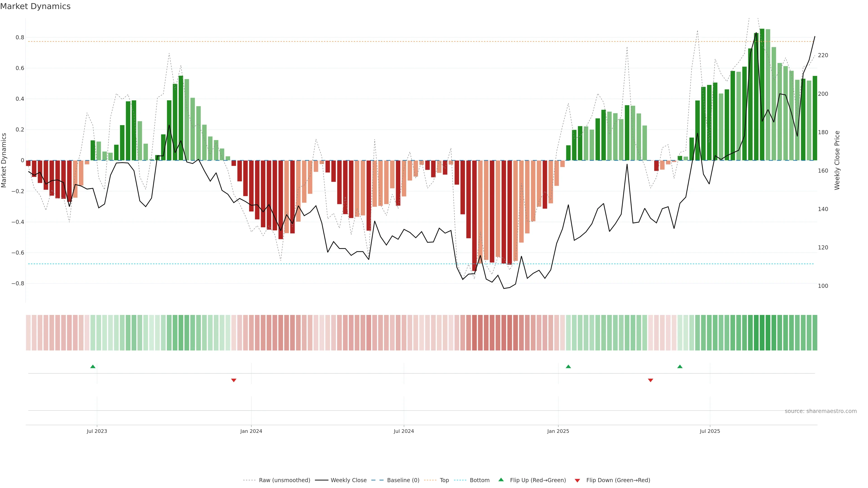The width and height of the screenshot is (868, 488).
Task: Click the Flip Down legend triangle icon
Action: click(577, 481)
